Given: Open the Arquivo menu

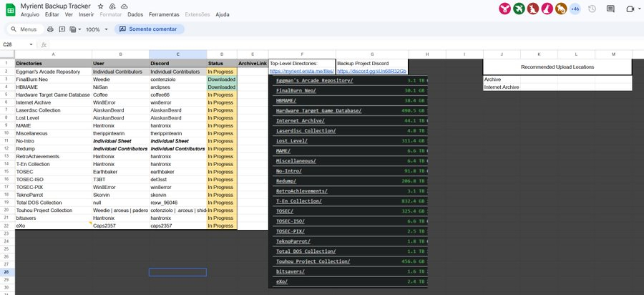Looking at the screenshot, I should tap(30, 14).
